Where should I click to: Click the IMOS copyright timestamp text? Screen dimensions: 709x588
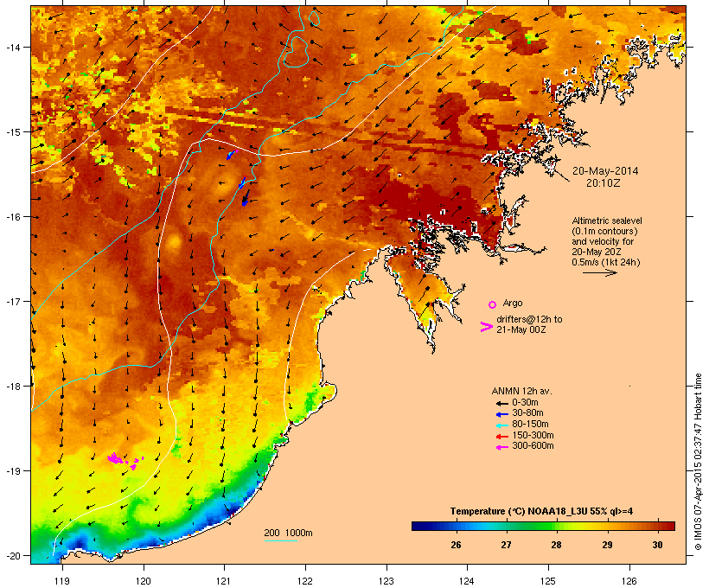click(698, 462)
